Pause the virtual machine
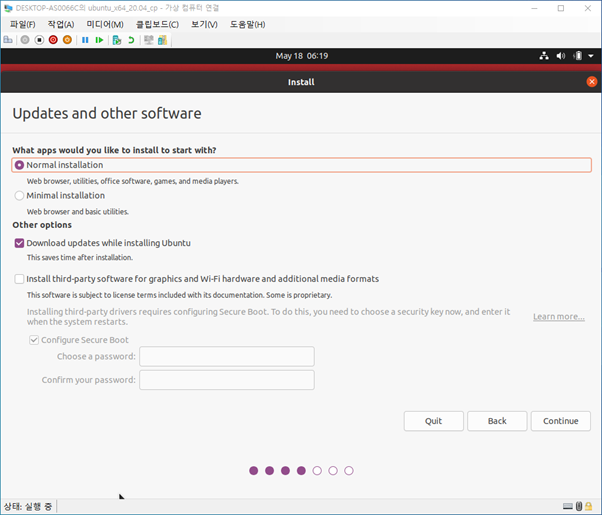 (x=85, y=40)
